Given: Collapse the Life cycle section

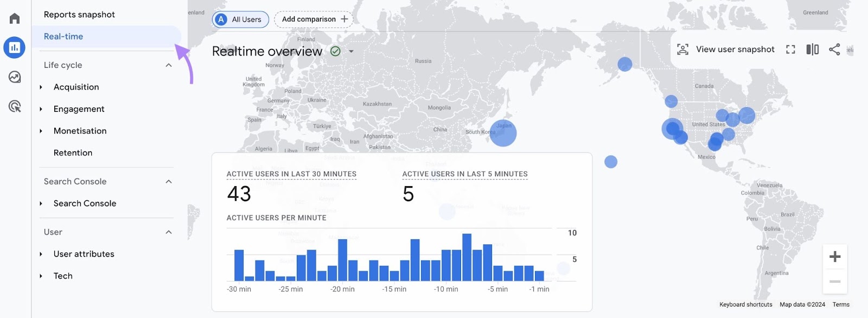Looking at the screenshot, I should [168, 65].
